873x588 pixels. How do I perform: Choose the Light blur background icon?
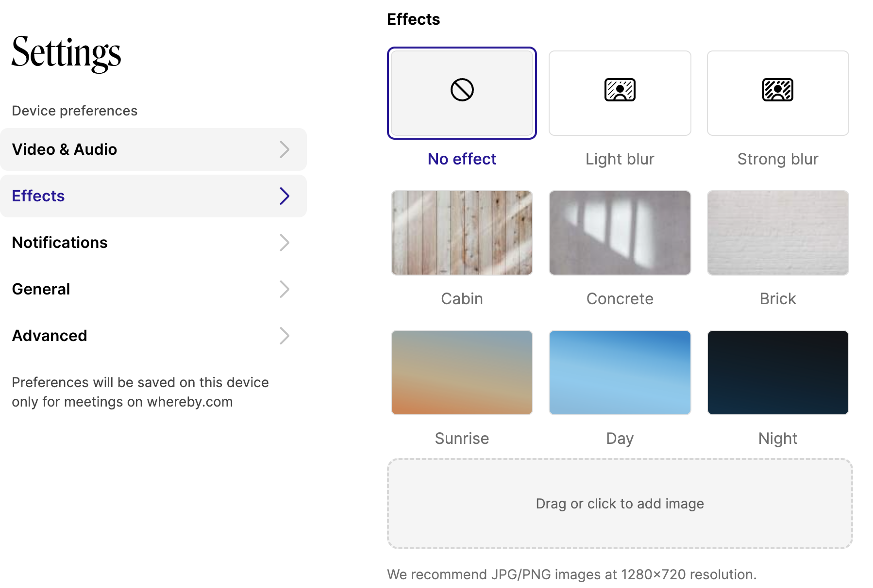tap(620, 90)
